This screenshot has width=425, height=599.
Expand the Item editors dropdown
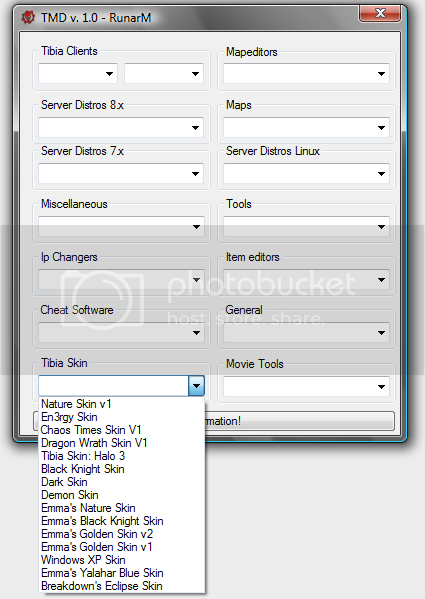(306, 280)
